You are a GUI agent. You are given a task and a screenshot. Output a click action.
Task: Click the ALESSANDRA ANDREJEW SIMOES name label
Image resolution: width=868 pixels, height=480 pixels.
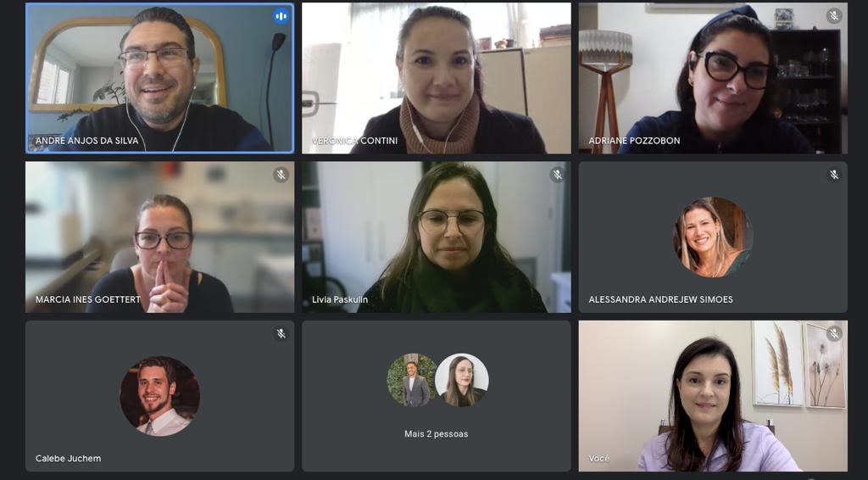tap(661, 299)
